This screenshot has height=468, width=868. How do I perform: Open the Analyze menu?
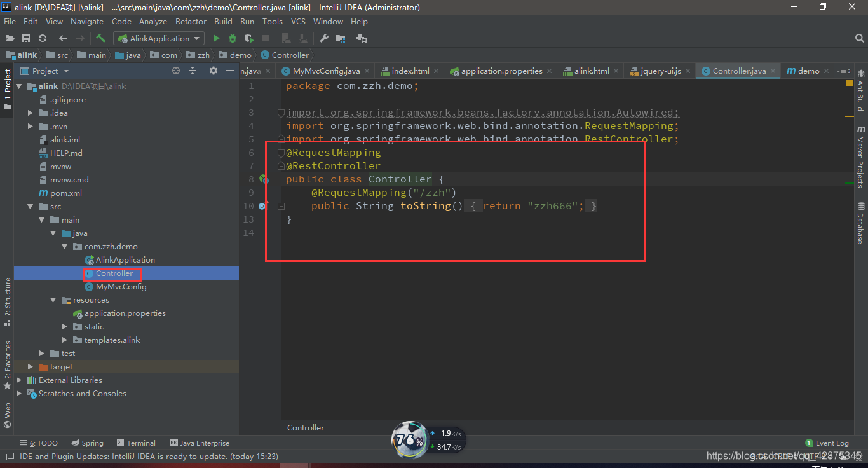pyautogui.click(x=153, y=21)
